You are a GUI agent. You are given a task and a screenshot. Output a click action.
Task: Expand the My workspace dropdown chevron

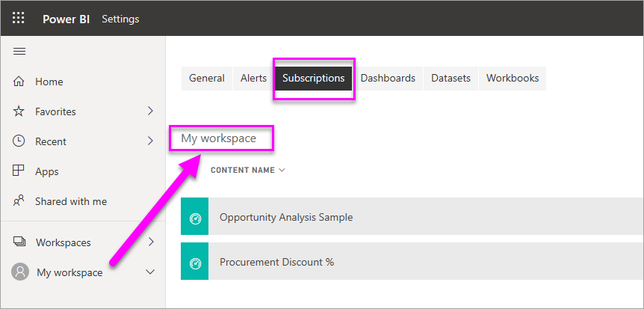[x=150, y=272]
